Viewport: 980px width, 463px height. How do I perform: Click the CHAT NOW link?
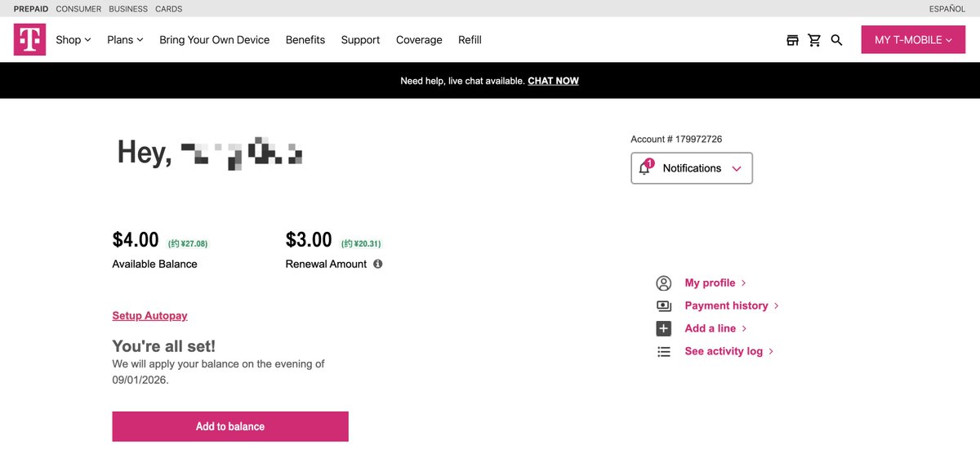pos(554,81)
